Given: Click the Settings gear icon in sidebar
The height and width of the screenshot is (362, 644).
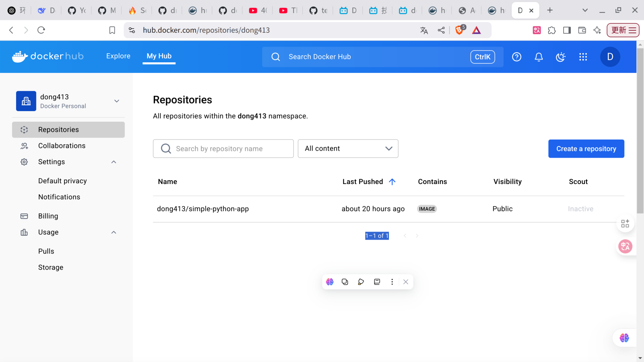Looking at the screenshot, I should click(x=24, y=162).
